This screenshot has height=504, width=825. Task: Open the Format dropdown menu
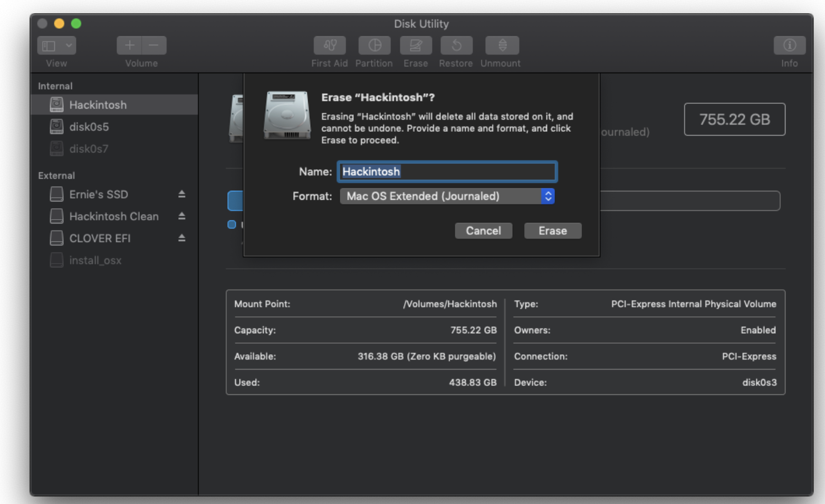tap(447, 196)
